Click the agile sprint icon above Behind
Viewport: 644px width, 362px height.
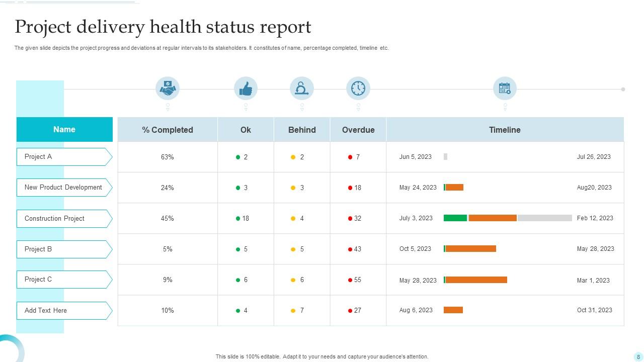302,89
